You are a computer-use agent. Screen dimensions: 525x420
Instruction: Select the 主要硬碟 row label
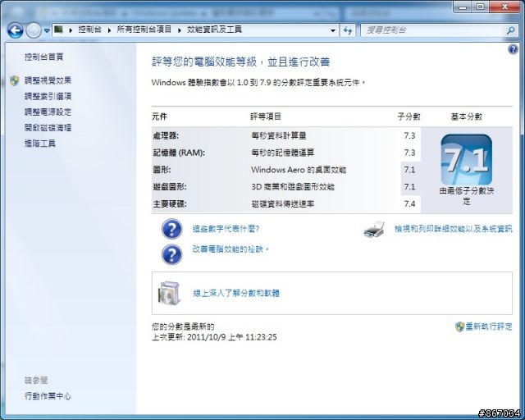tap(170, 204)
